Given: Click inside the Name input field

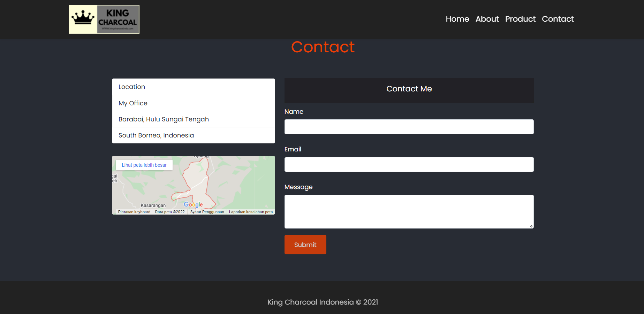Looking at the screenshot, I should 409,127.
